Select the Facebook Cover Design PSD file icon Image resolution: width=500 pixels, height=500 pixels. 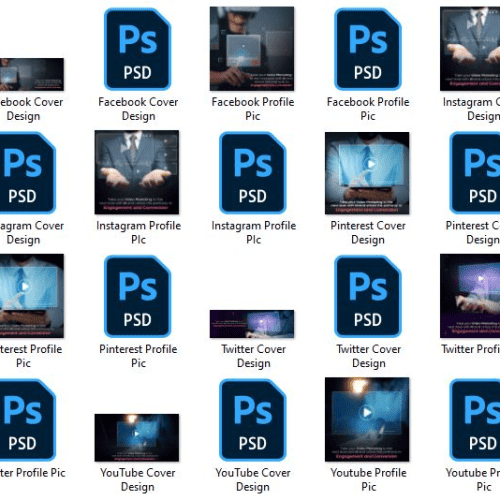[x=138, y=49]
